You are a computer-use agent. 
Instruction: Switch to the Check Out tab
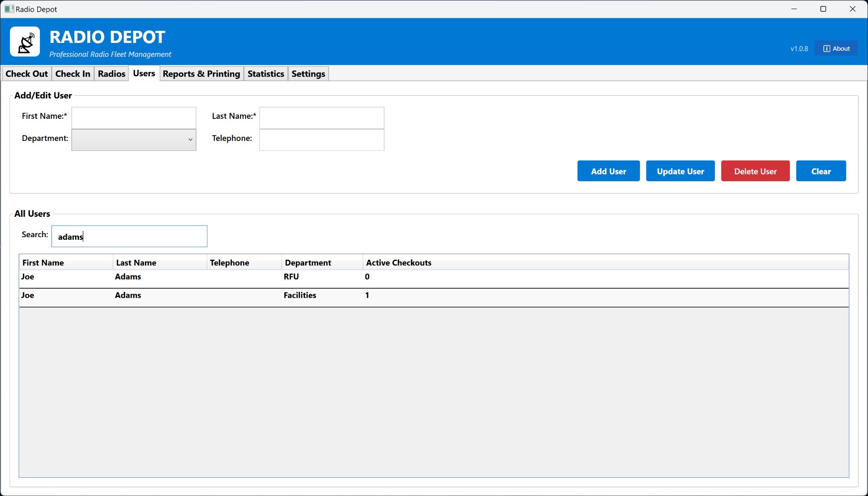click(x=26, y=74)
